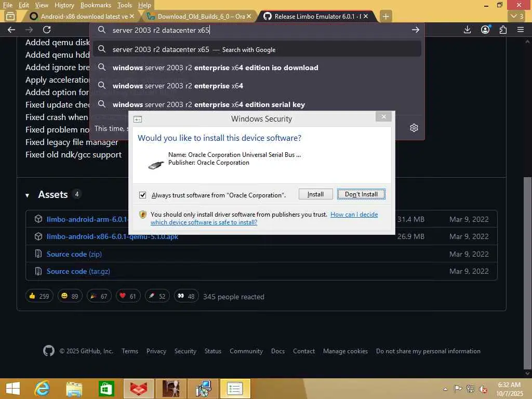Reload the current page
The width and height of the screenshot is (532, 399).
pyautogui.click(x=47, y=30)
